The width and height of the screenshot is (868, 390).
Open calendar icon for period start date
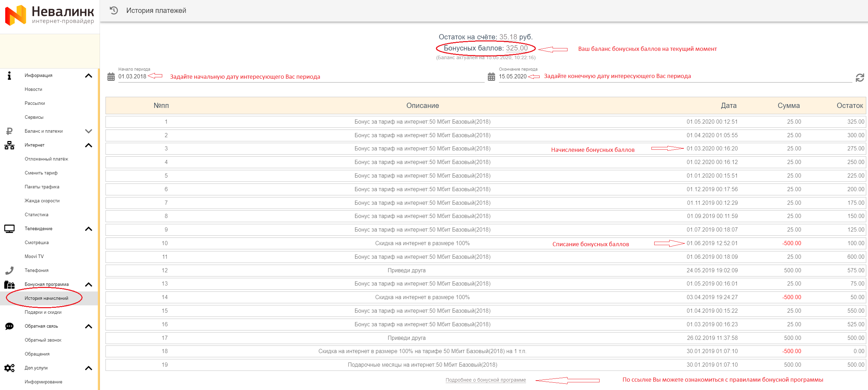tap(111, 77)
